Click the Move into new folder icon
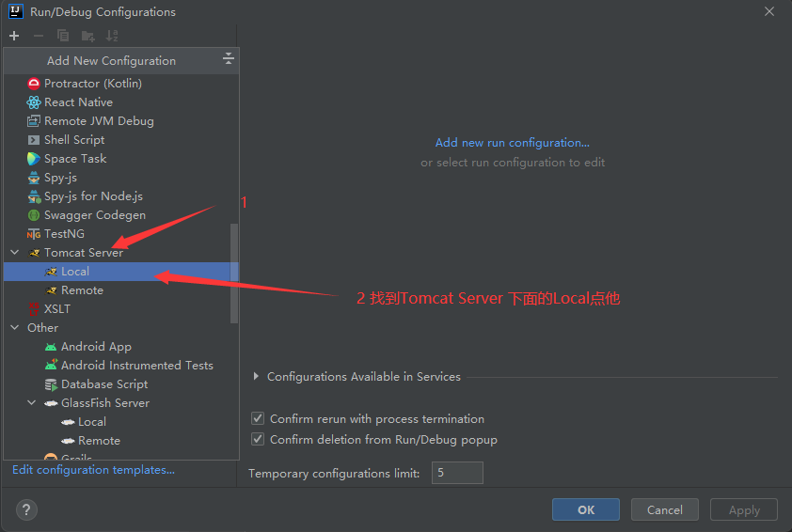This screenshot has height=532, width=792. (x=87, y=36)
